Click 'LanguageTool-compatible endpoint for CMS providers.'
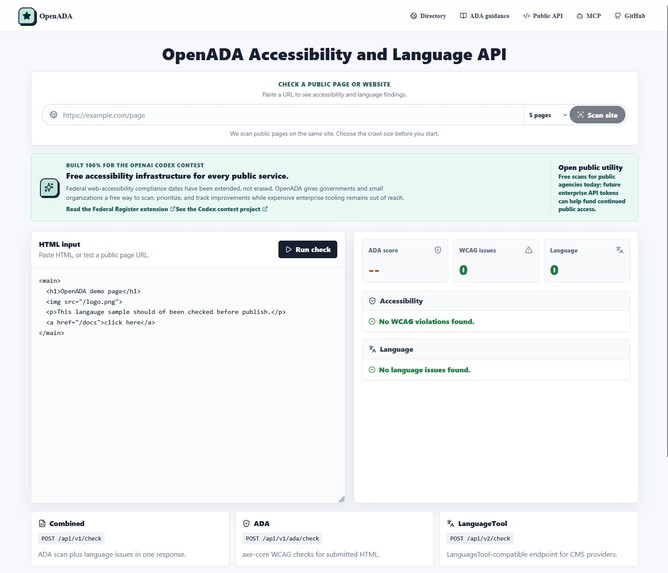Screen dimensions: 668x573 pyautogui.click(x=532, y=555)
